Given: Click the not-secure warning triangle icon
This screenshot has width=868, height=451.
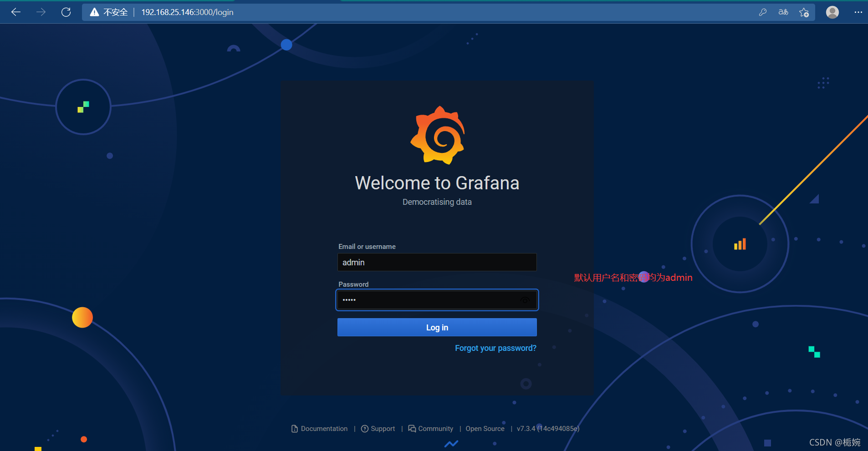Looking at the screenshot, I should [x=94, y=12].
